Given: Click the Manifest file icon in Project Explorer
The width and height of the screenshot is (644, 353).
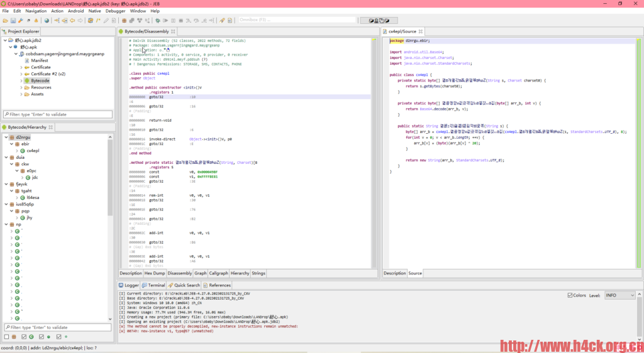Looking at the screenshot, I should (x=27, y=60).
